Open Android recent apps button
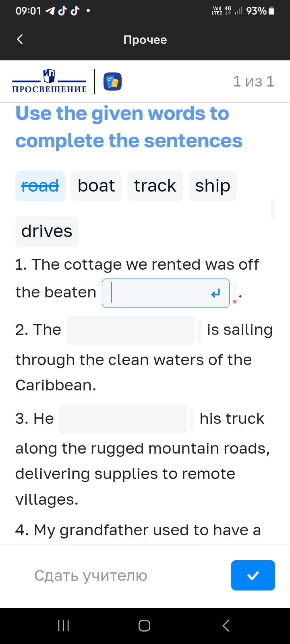The height and width of the screenshot is (644, 290). tap(64, 625)
